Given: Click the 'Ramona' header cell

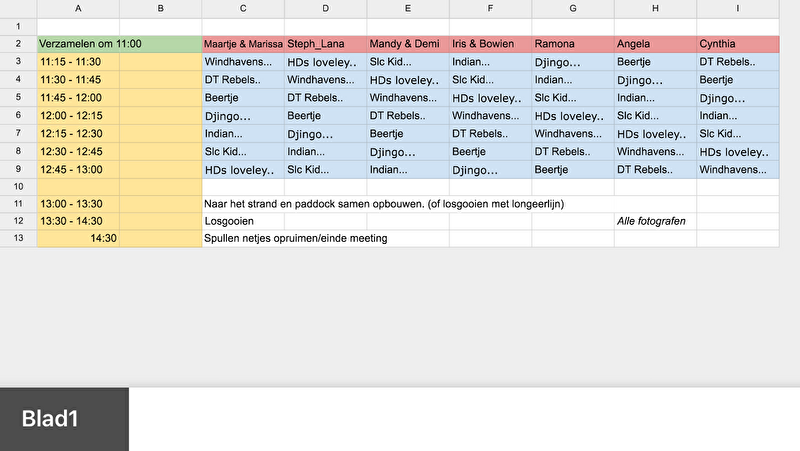Looking at the screenshot, I should pyautogui.click(x=572, y=44).
